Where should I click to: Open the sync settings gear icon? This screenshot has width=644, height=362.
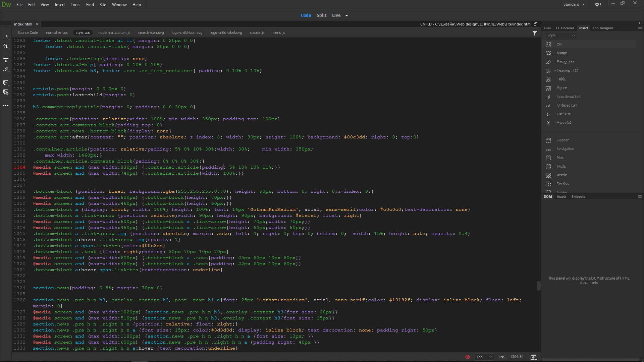[598, 5]
